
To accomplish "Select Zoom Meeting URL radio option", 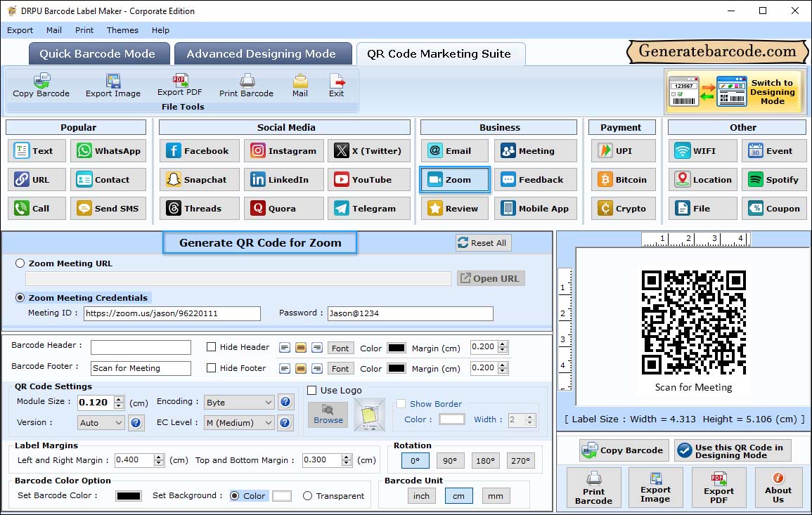I will coord(20,263).
